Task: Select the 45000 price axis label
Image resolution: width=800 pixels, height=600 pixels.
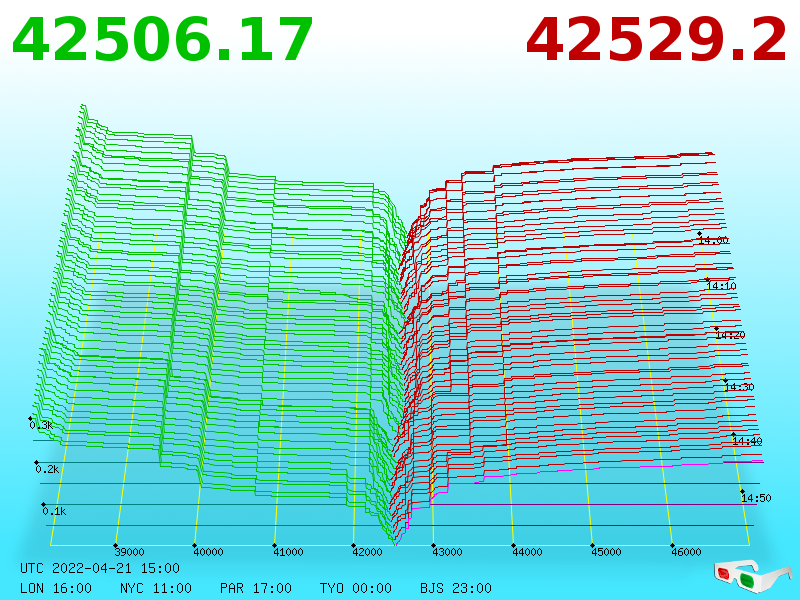Action: click(x=606, y=552)
